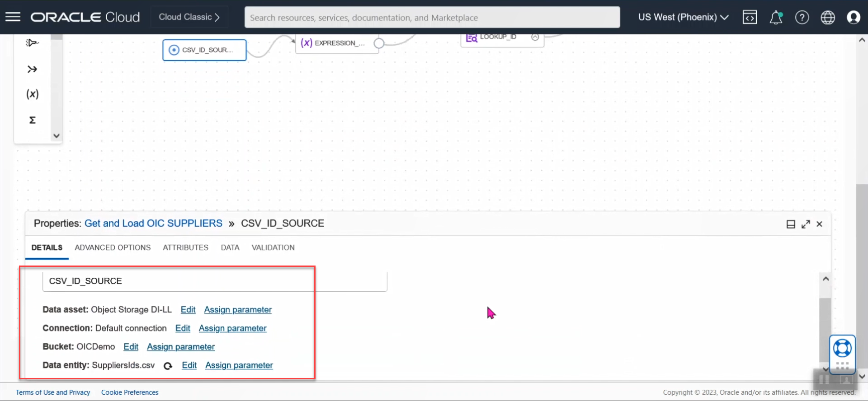This screenshot has width=868, height=401.
Task: Focus the search resources input field
Action: pos(432,17)
